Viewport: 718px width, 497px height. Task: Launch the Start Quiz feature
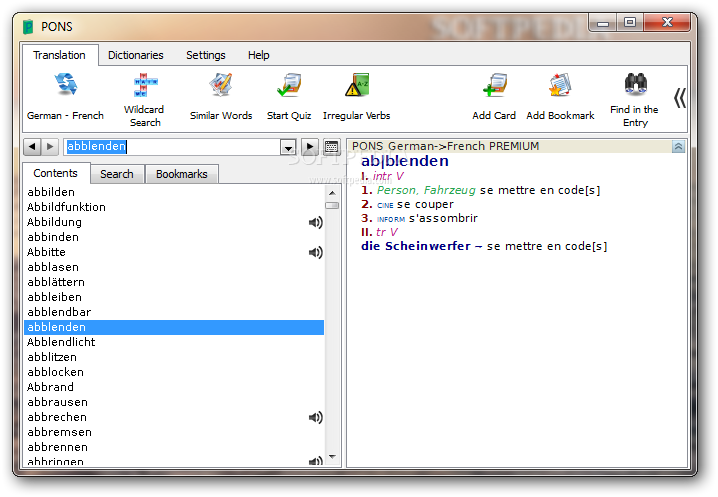pos(289,97)
